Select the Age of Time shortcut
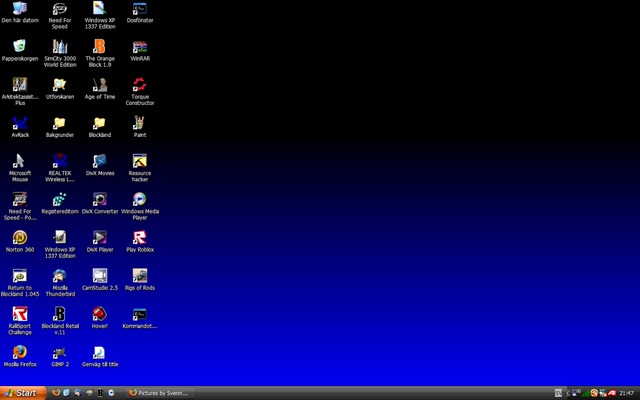640x400 pixels. coord(100,89)
